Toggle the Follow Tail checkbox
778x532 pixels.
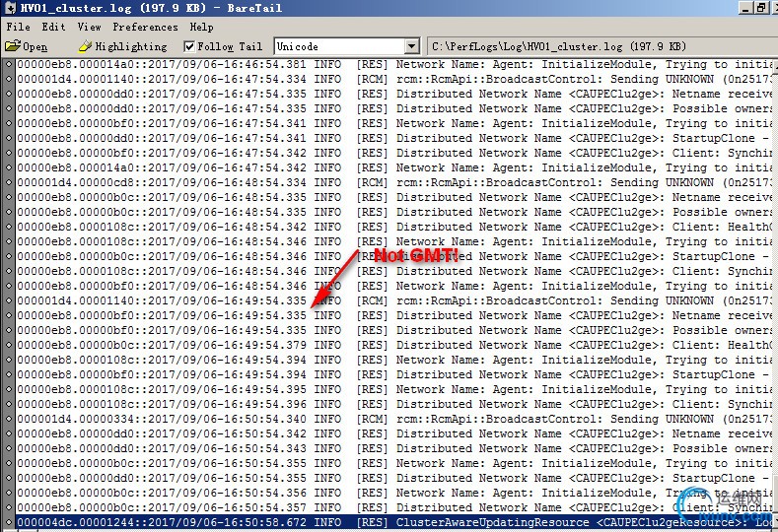coord(189,46)
